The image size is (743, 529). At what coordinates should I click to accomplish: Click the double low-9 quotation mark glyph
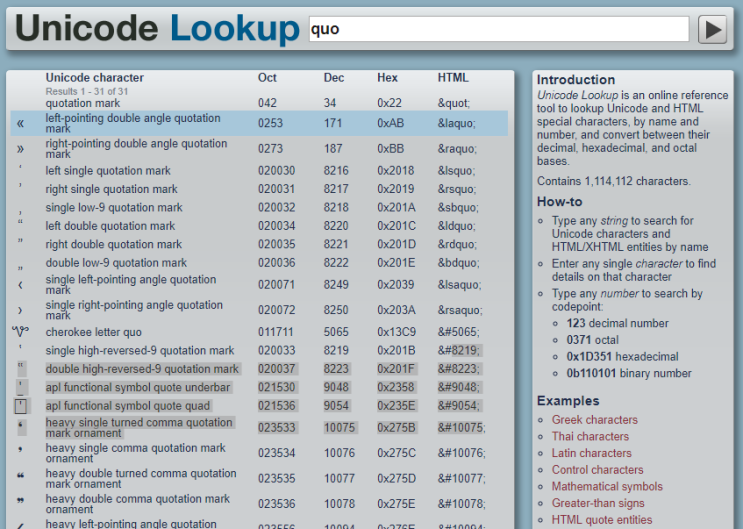[x=20, y=268]
